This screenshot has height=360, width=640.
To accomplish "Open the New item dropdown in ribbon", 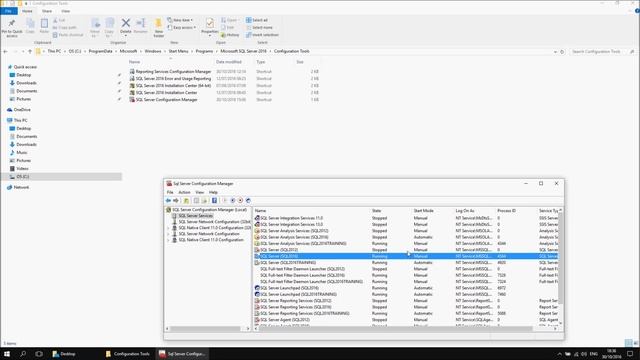I will [180, 20].
